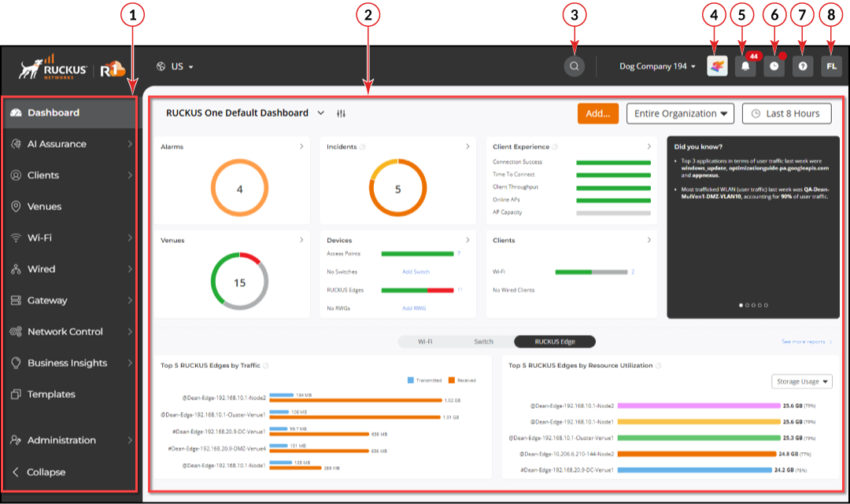The height and width of the screenshot is (504, 850).
Task: Open the colorful AI assistant icon
Action: [717, 67]
